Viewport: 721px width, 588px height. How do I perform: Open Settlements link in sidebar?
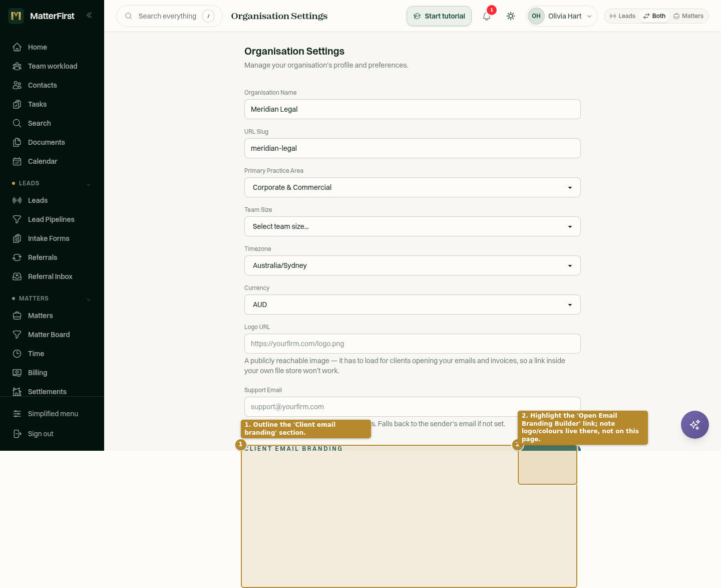click(x=52, y=391)
